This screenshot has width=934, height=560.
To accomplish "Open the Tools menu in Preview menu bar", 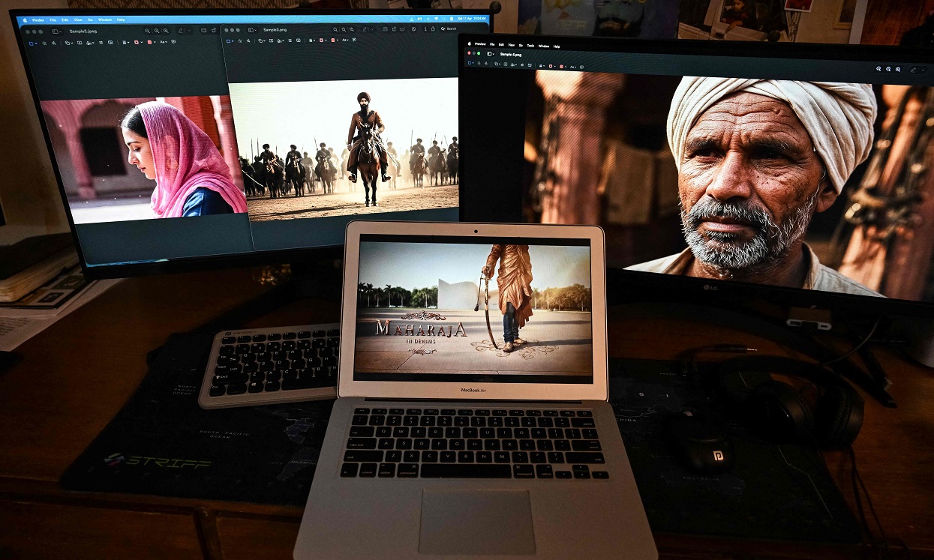I will [x=530, y=46].
